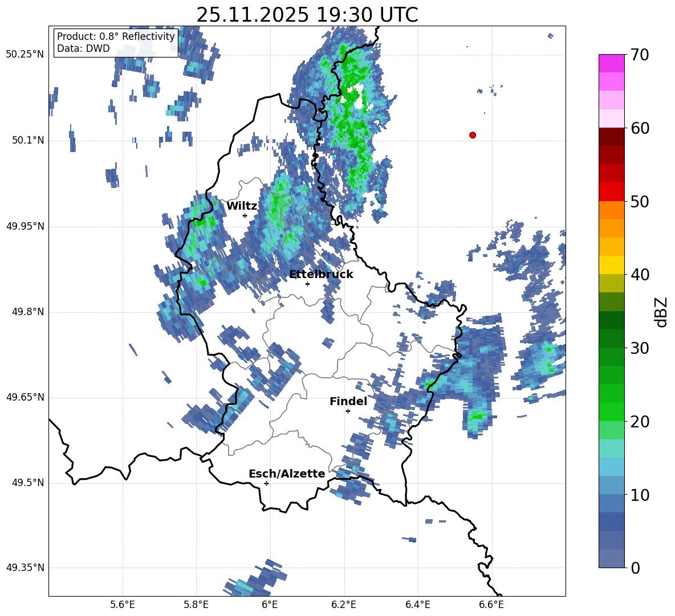Click the Data: DWD text
Screen dimensions: 675x616
tap(83, 48)
